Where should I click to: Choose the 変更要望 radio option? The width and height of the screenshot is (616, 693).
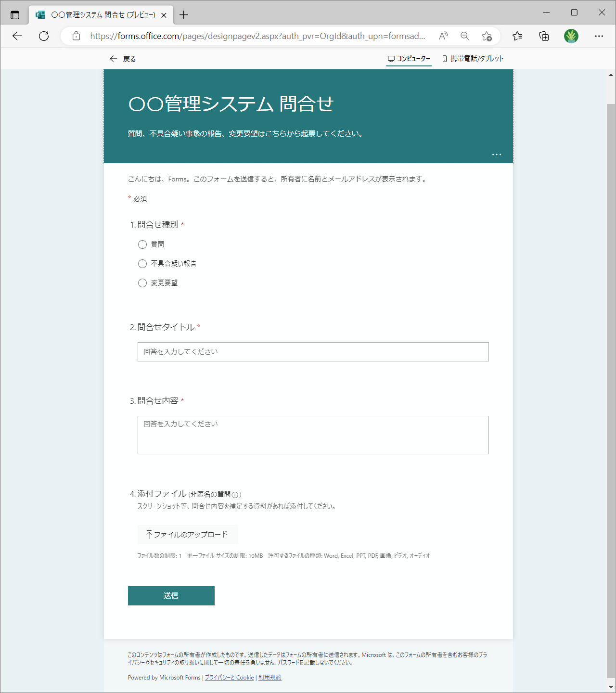(142, 283)
